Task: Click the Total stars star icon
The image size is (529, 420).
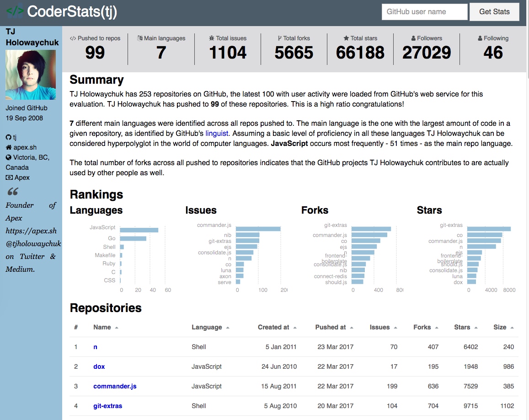Action: [346, 38]
